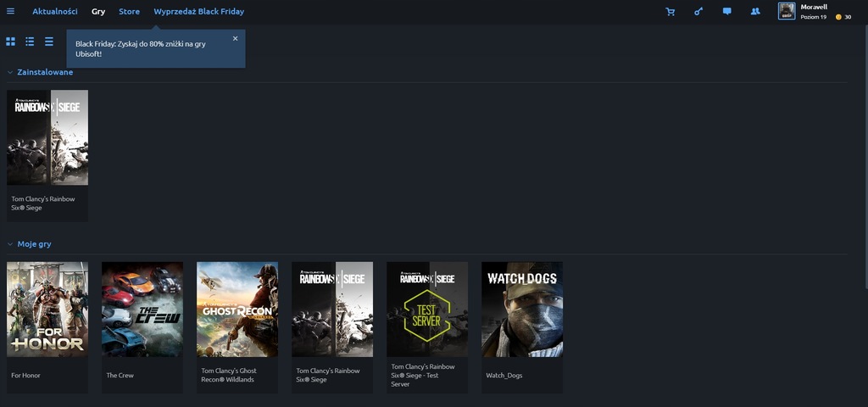Open the shopping cart

[670, 12]
